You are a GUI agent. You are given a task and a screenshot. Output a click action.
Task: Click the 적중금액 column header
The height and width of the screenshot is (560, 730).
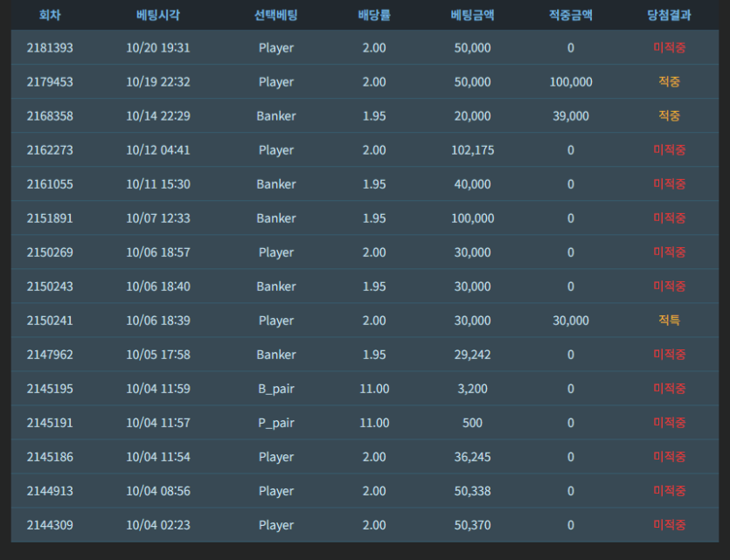pos(570,15)
